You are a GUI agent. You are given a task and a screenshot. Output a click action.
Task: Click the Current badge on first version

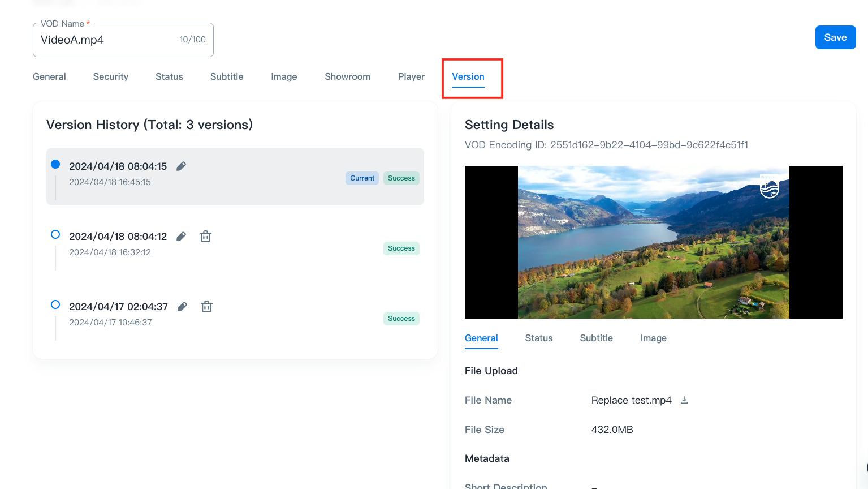(x=362, y=178)
